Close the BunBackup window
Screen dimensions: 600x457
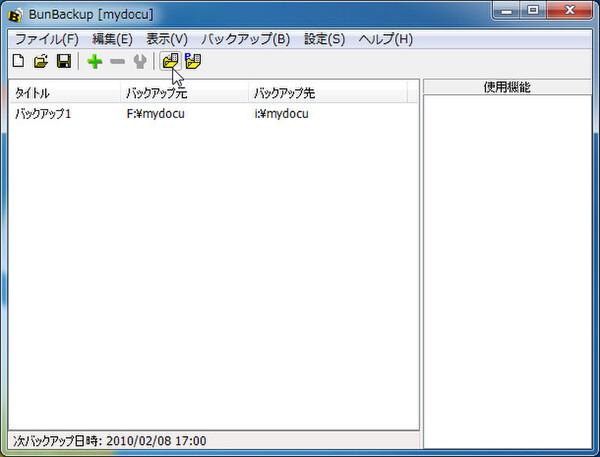(570, 10)
